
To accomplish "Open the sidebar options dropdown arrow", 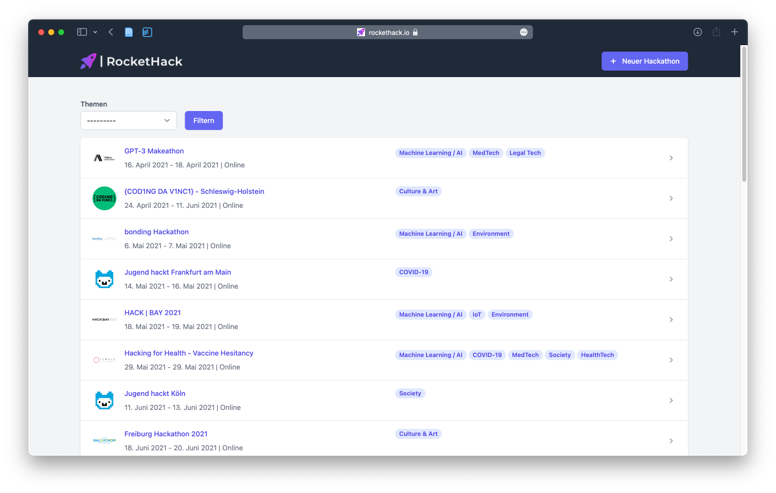I will (x=95, y=32).
